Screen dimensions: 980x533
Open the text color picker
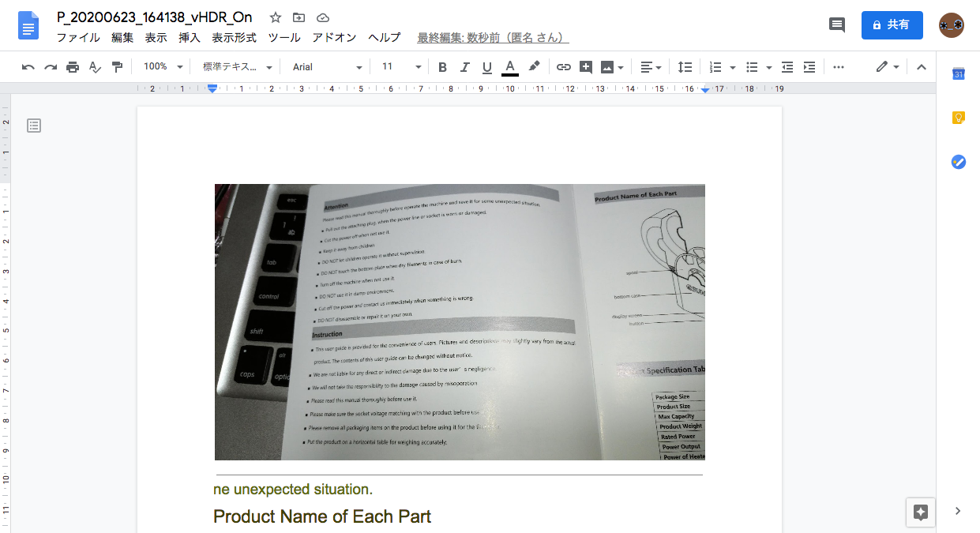[x=510, y=67]
